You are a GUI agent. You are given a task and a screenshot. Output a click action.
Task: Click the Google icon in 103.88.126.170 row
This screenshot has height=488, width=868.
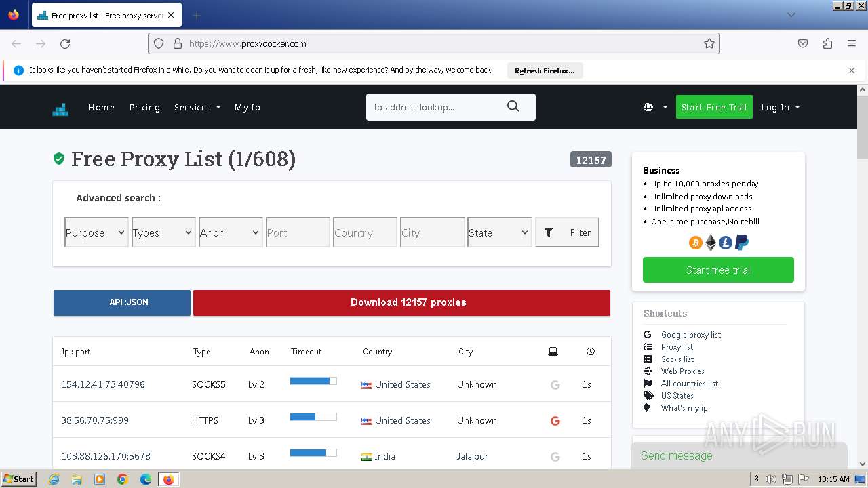pos(555,456)
